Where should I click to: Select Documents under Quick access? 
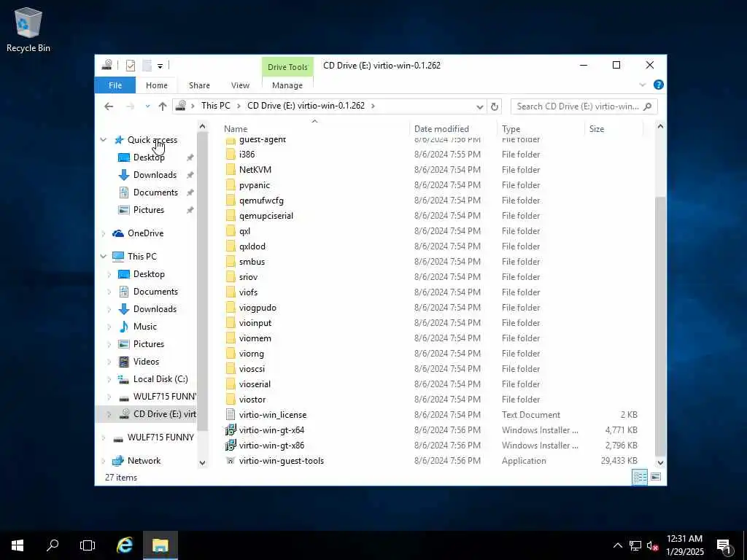(x=155, y=192)
